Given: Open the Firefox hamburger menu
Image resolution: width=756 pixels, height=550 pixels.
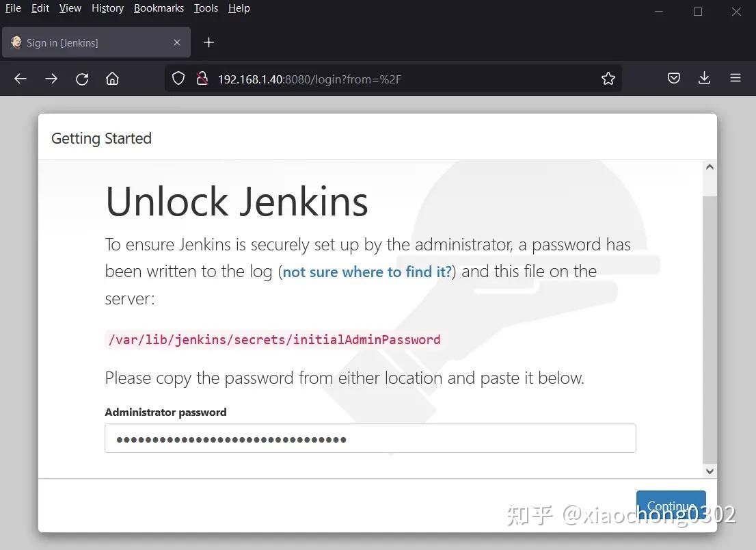Looking at the screenshot, I should [735, 78].
